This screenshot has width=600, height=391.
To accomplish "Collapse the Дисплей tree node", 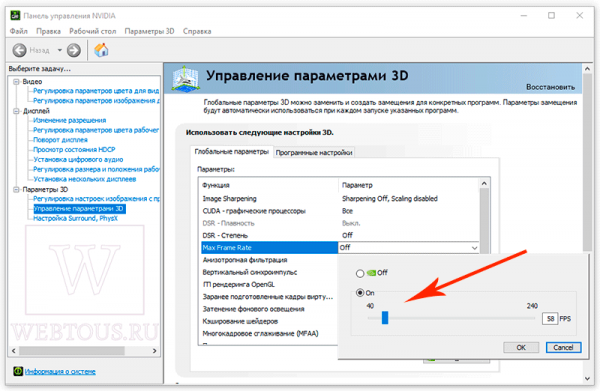I will 16,111.
